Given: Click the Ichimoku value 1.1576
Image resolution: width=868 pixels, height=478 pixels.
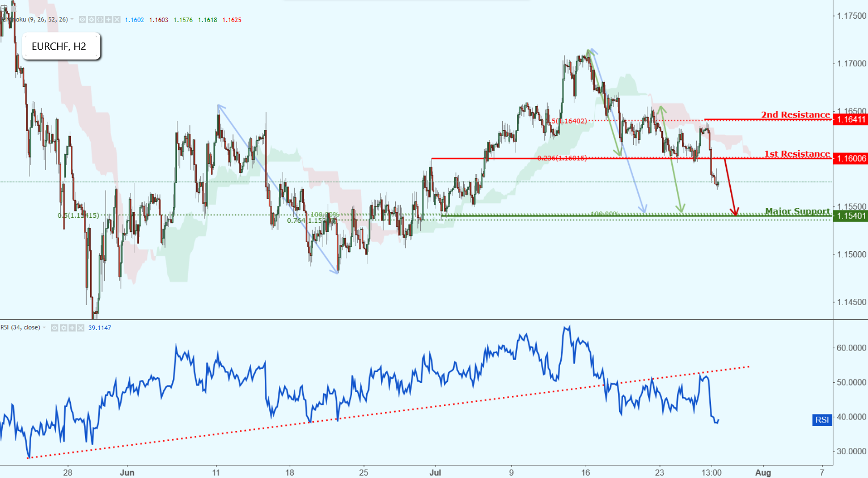Looking at the screenshot, I should (183, 20).
